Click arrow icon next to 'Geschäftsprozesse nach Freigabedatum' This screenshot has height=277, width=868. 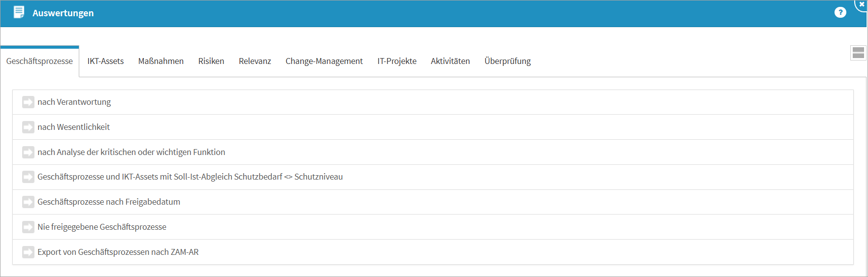coord(28,202)
